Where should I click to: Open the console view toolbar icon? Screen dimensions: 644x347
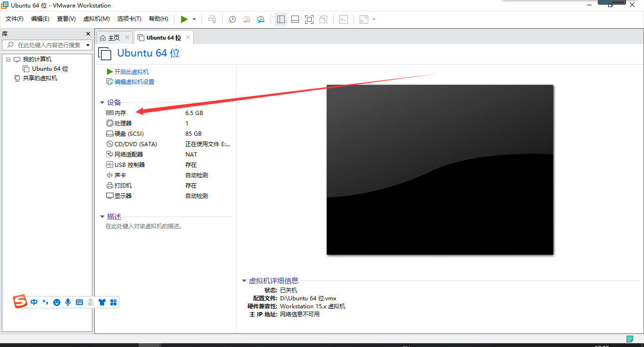tap(344, 19)
